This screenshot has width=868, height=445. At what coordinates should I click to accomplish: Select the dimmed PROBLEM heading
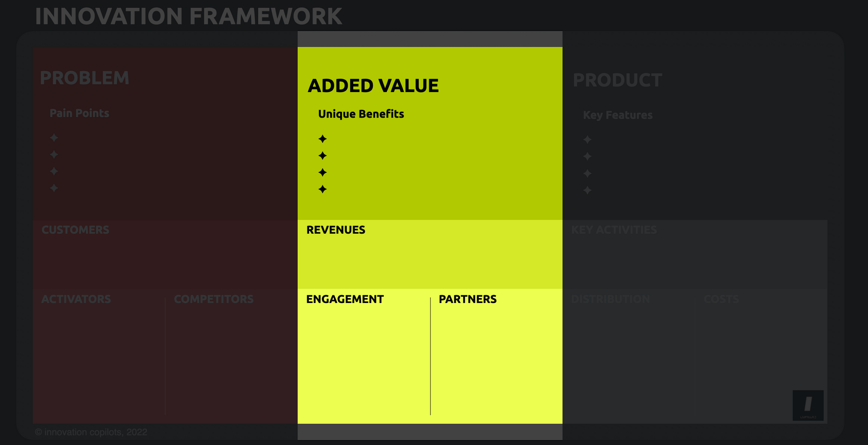(x=85, y=78)
